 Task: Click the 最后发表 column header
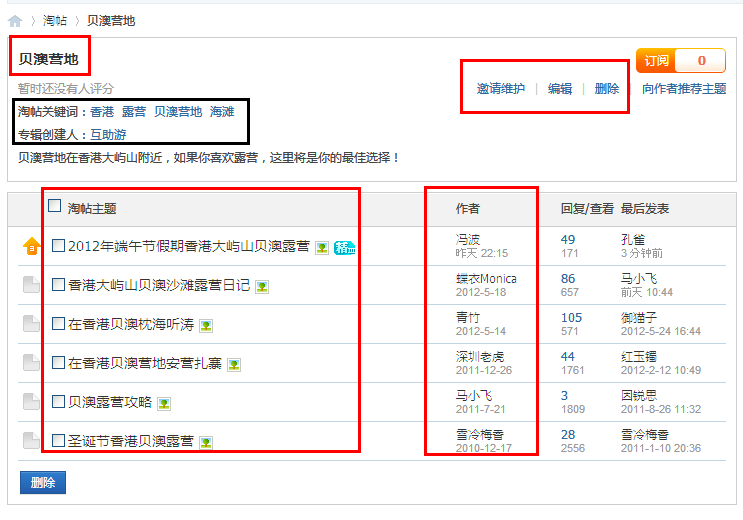[645, 209]
